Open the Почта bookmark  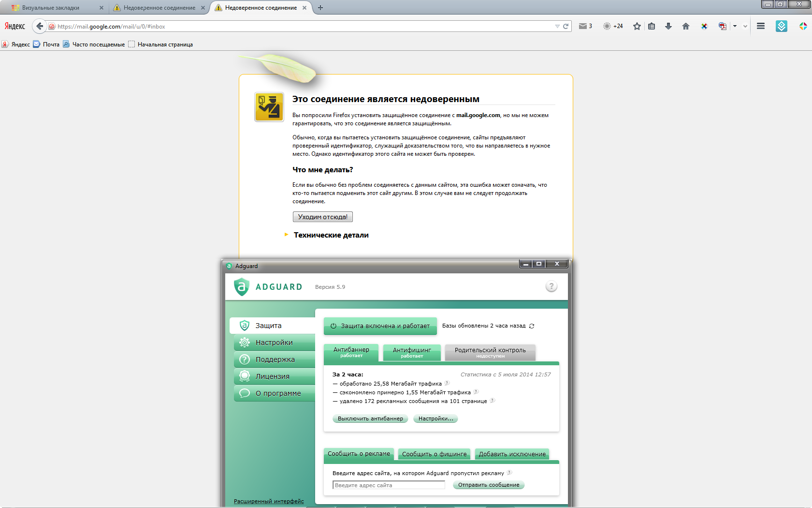(46, 45)
